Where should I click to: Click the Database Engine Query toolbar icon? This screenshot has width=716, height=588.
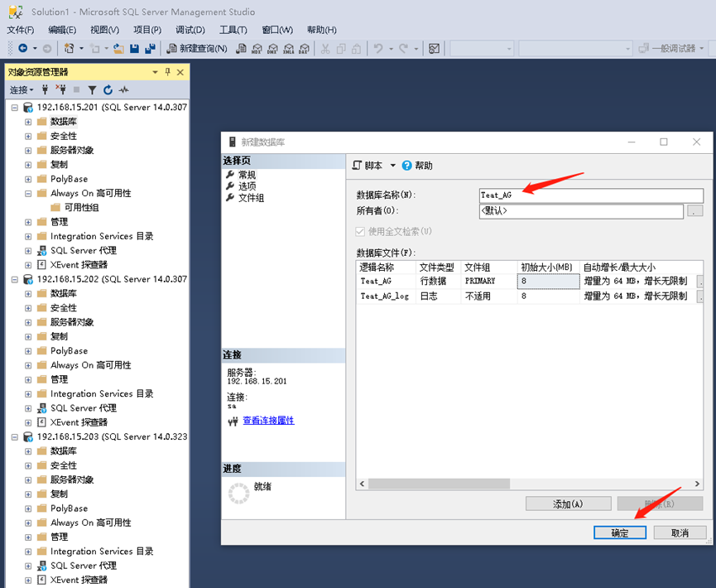pos(242,48)
